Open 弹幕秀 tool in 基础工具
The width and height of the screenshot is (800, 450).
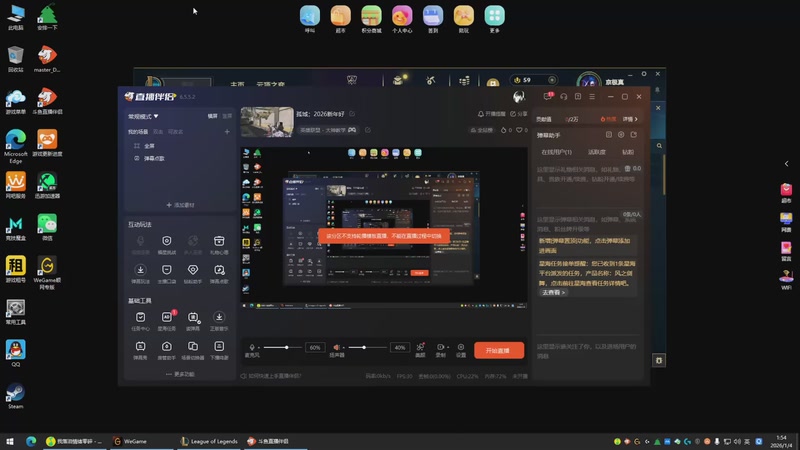click(140, 349)
